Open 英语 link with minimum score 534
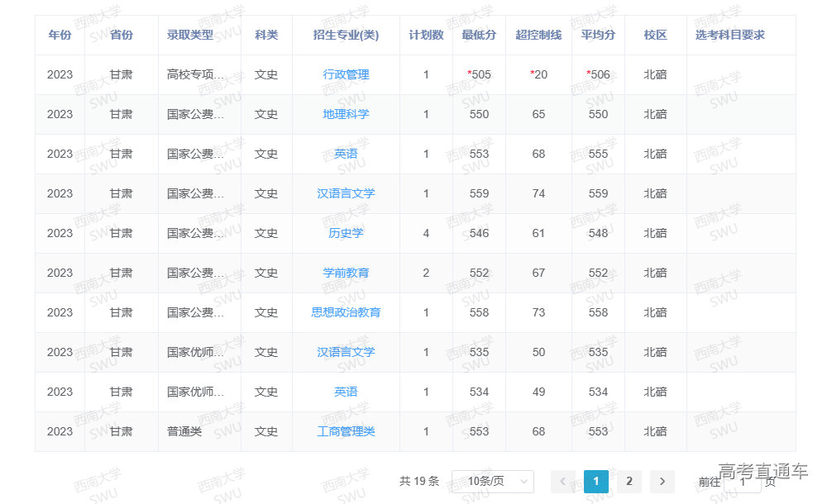 tap(346, 392)
